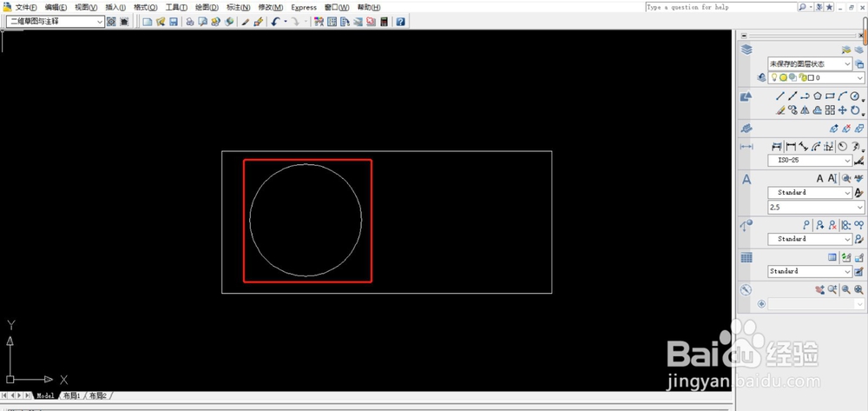This screenshot has width=868, height=411.
Task: Select the Rotate tool icon
Action: coord(855,110)
